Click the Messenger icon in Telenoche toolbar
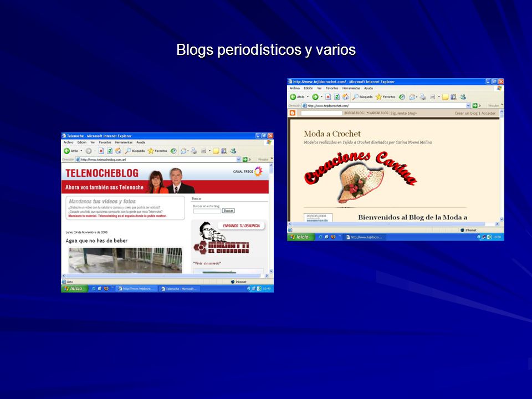532x399 pixels. (233, 151)
